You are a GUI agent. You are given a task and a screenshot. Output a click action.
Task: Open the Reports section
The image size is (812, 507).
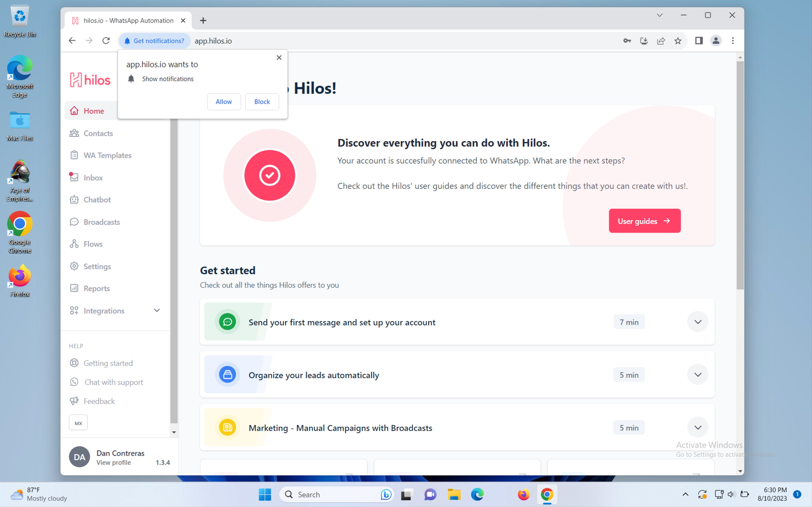[96, 288]
